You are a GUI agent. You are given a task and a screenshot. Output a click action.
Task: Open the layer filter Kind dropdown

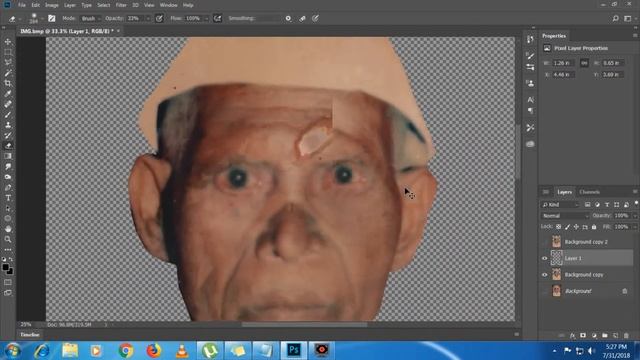[560, 204]
